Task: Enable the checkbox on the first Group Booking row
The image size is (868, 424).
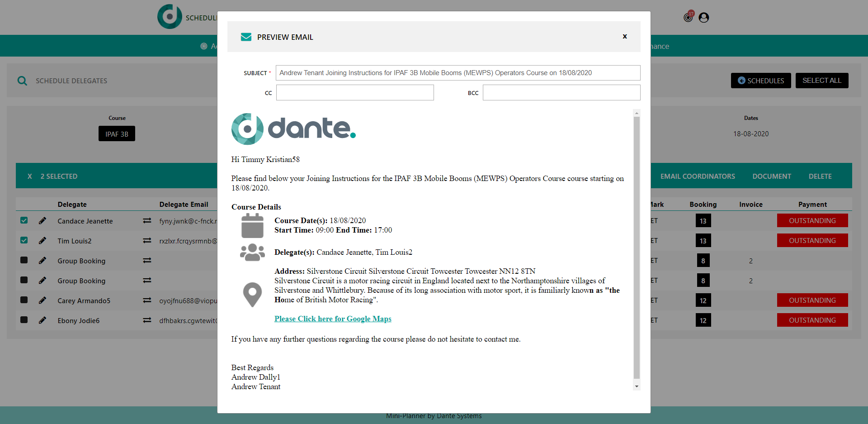Action: [x=24, y=260]
